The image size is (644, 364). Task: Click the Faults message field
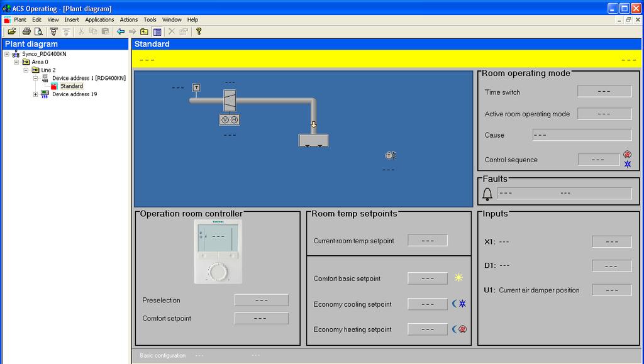pos(564,193)
